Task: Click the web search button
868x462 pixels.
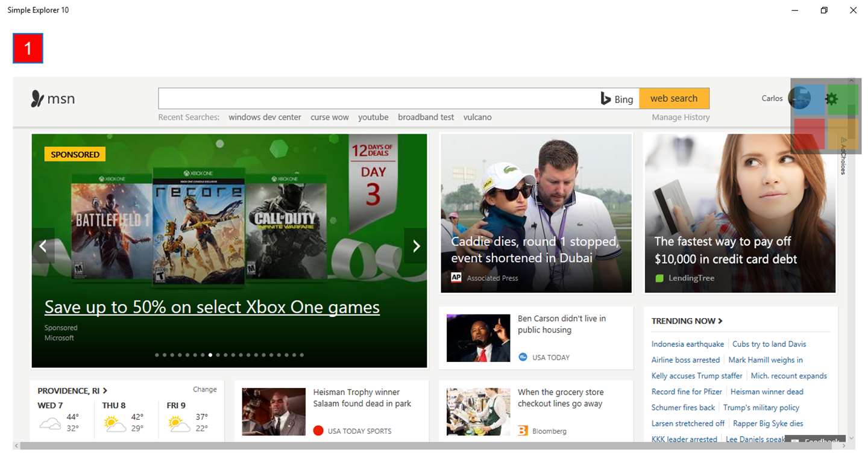Action: click(674, 98)
